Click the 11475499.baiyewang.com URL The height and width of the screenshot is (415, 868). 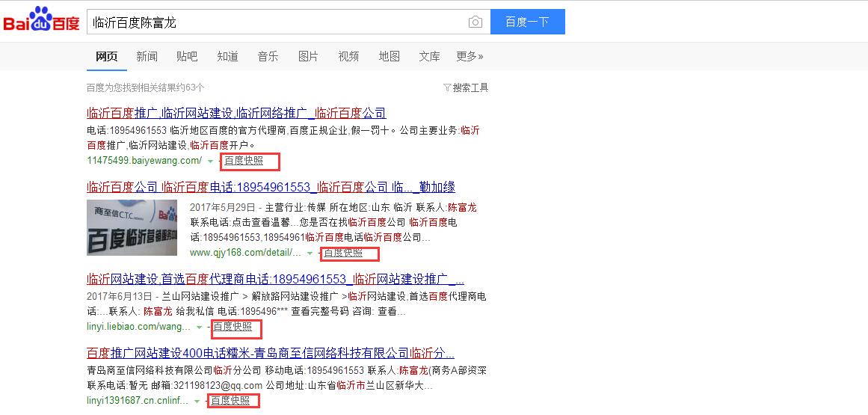[x=144, y=161]
